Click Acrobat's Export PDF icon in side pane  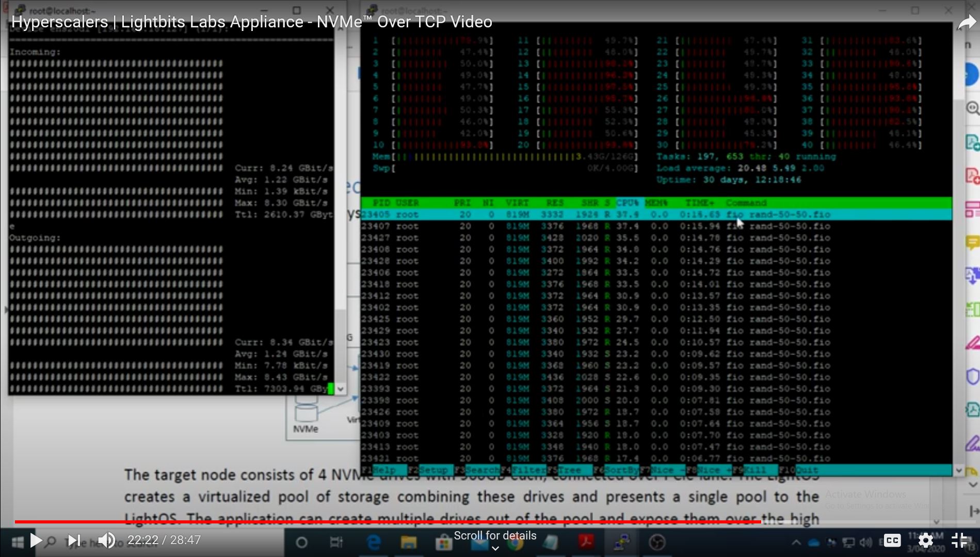click(972, 142)
